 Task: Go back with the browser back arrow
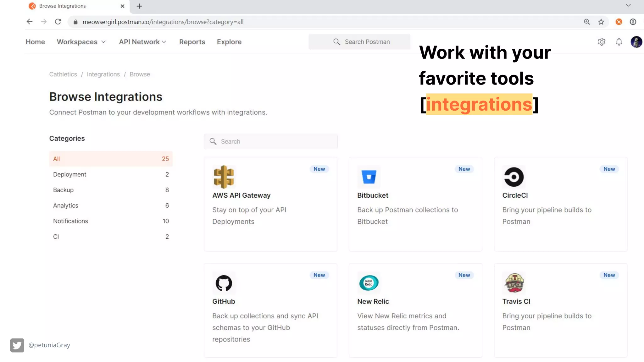(30, 22)
